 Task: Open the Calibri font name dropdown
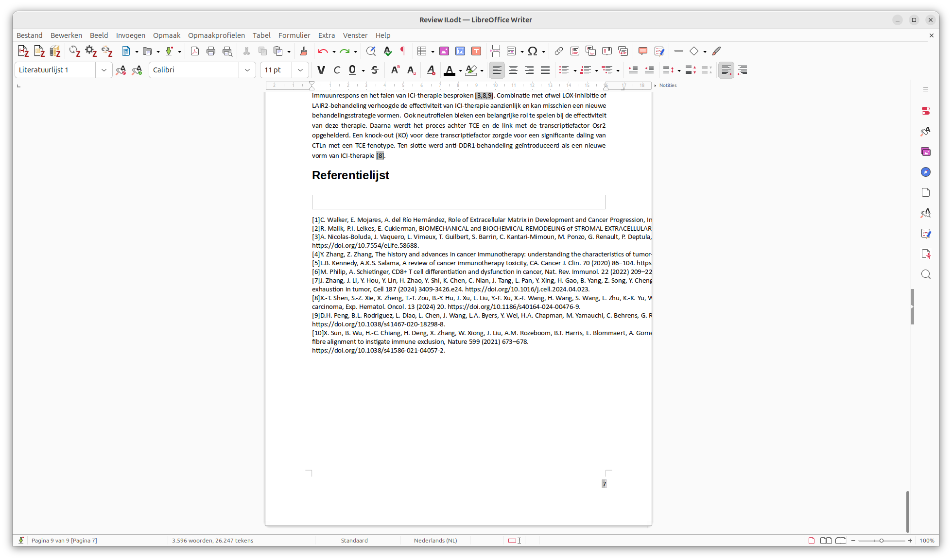point(247,70)
